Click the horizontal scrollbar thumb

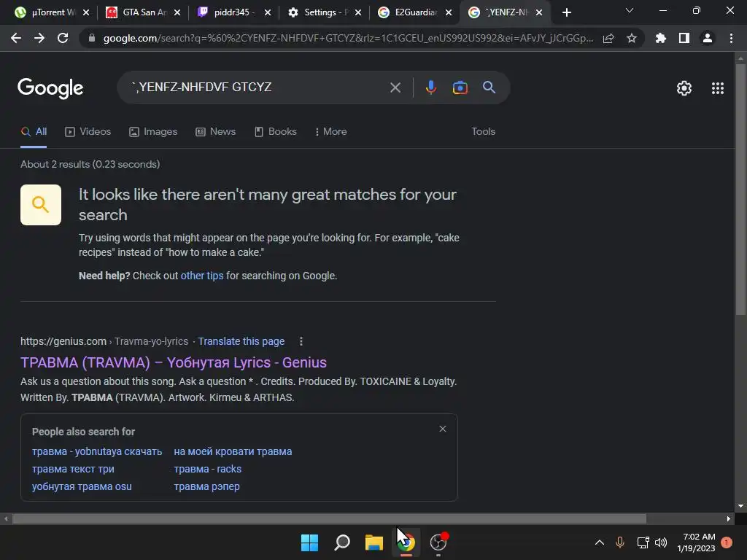pos(329,518)
